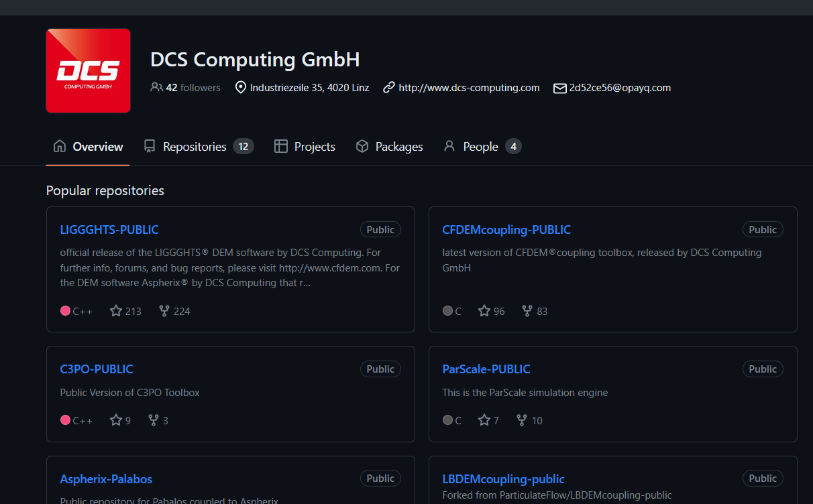Viewport: 813px width, 504px height.
Task: Click the Overview home icon
Action: (x=60, y=147)
